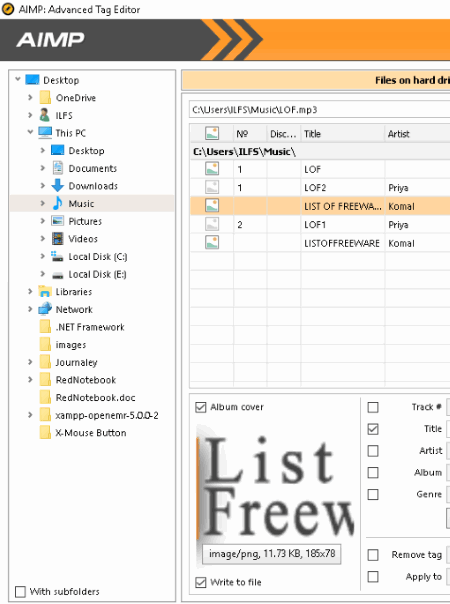The image size is (450, 604).
Task: Click cover icon in LIST OF FREEWA... row
Action: click(x=212, y=205)
